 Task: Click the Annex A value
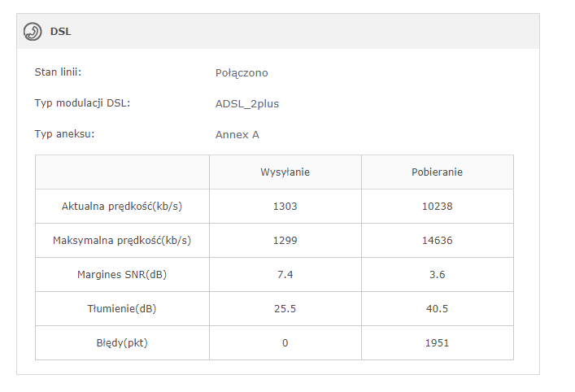point(237,135)
